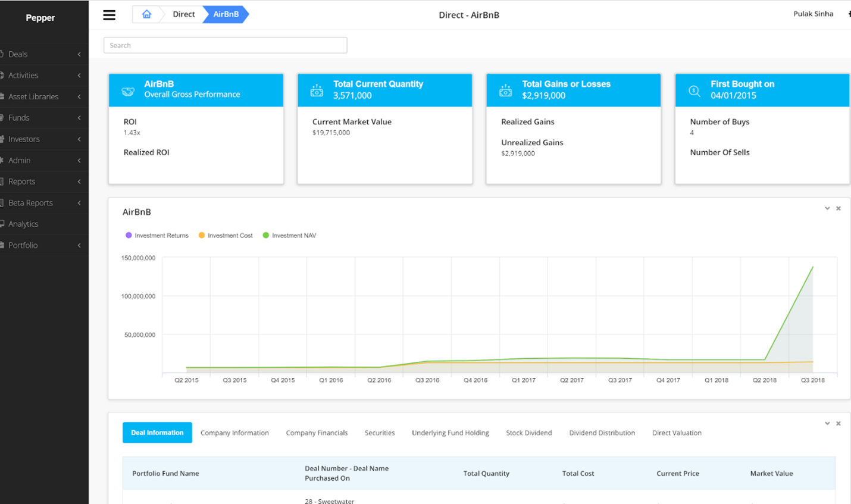Select the Portfolio icon in the sidebar
851x504 pixels.
[x=2, y=245]
